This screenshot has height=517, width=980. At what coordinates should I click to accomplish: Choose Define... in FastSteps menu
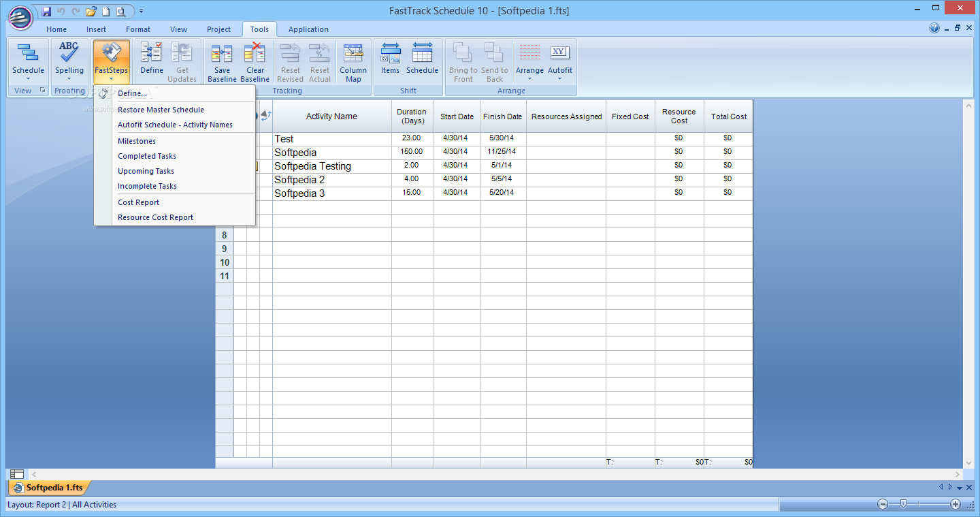174,93
